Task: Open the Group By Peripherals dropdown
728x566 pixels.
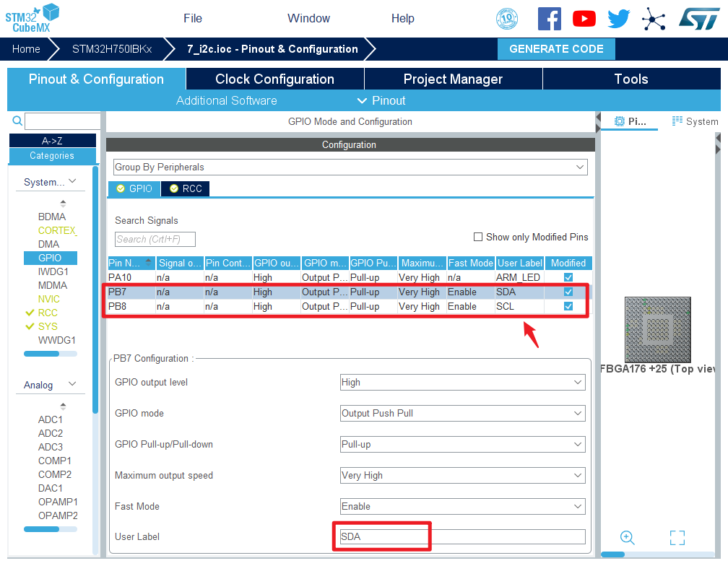Action: click(350, 167)
